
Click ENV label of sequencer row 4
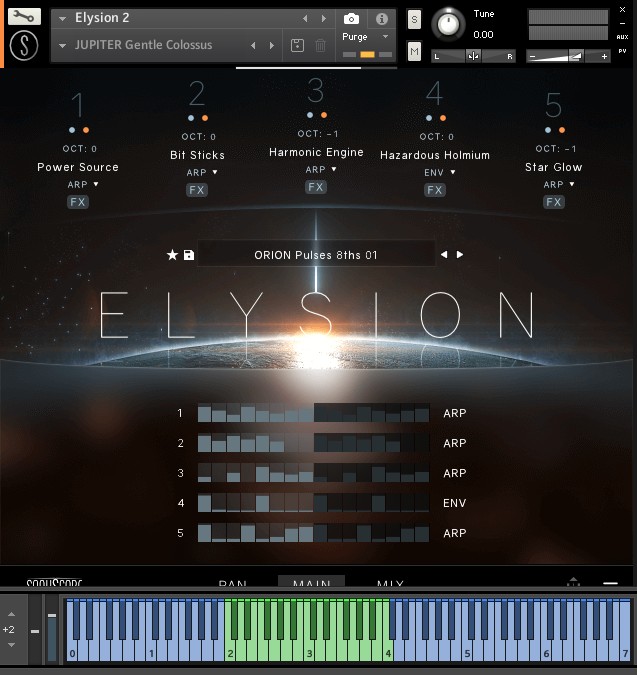[x=455, y=503]
